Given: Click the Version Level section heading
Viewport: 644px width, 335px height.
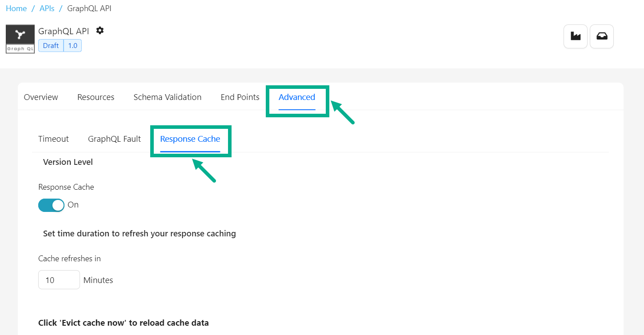Looking at the screenshot, I should pyautogui.click(x=68, y=162).
